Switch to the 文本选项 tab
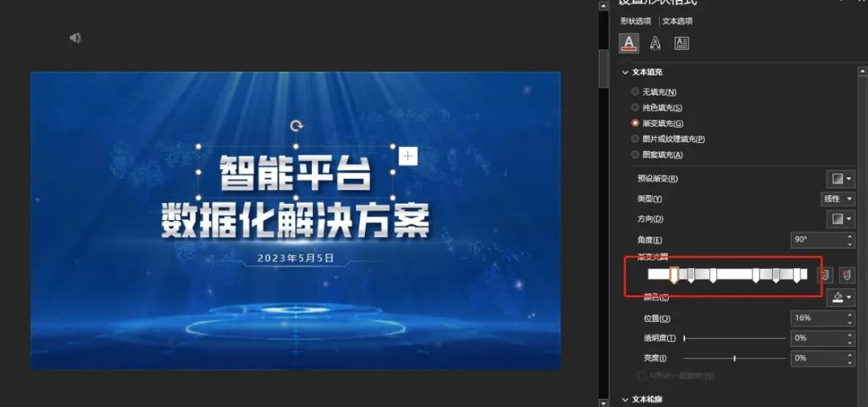The width and height of the screenshot is (868, 407). tap(678, 21)
